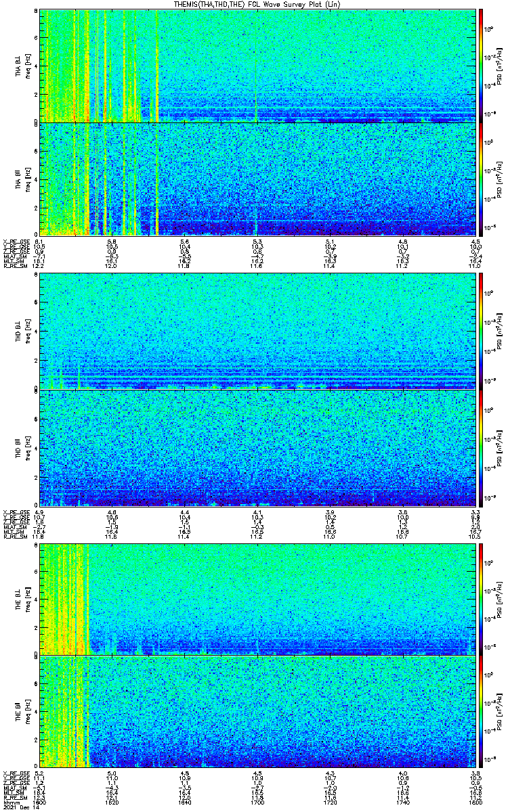The image size is (508, 812).
Task: Click the PSD color bar beside THD B‖
Action: pyautogui.click(x=482, y=447)
